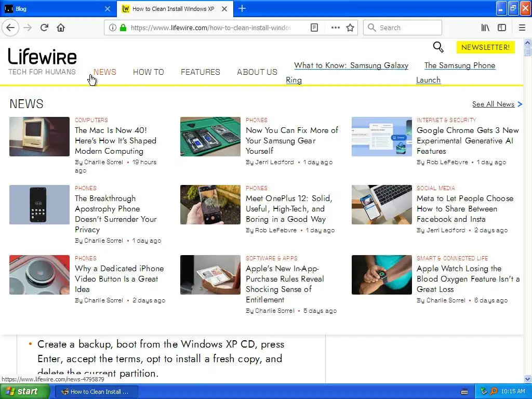
Task: Reload the page with refresh icon
Action: [x=44, y=28]
